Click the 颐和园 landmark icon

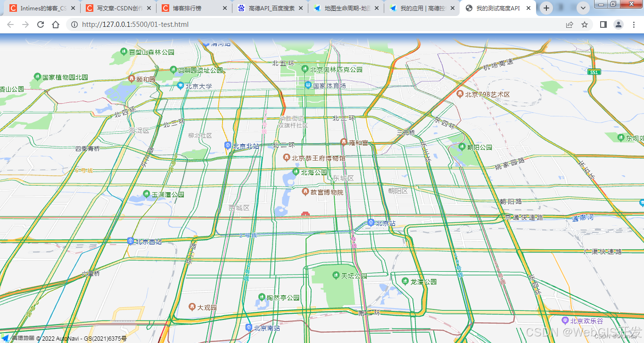click(x=132, y=79)
